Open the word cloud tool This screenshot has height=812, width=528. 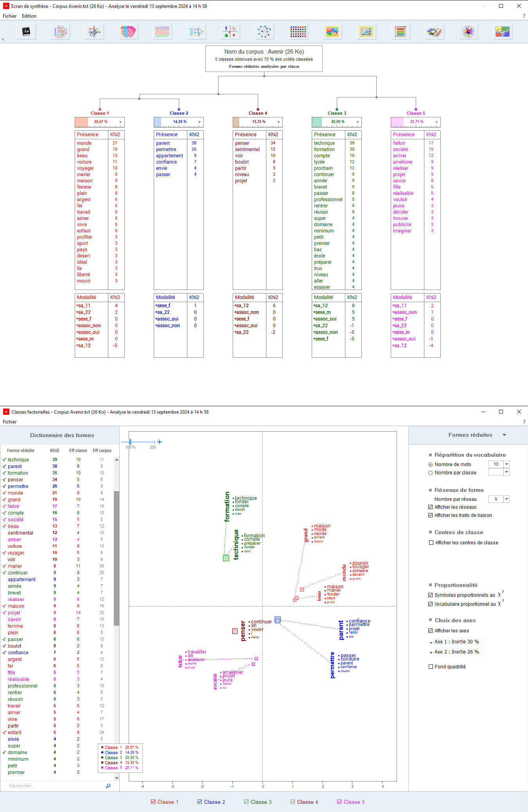click(x=60, y=32)
